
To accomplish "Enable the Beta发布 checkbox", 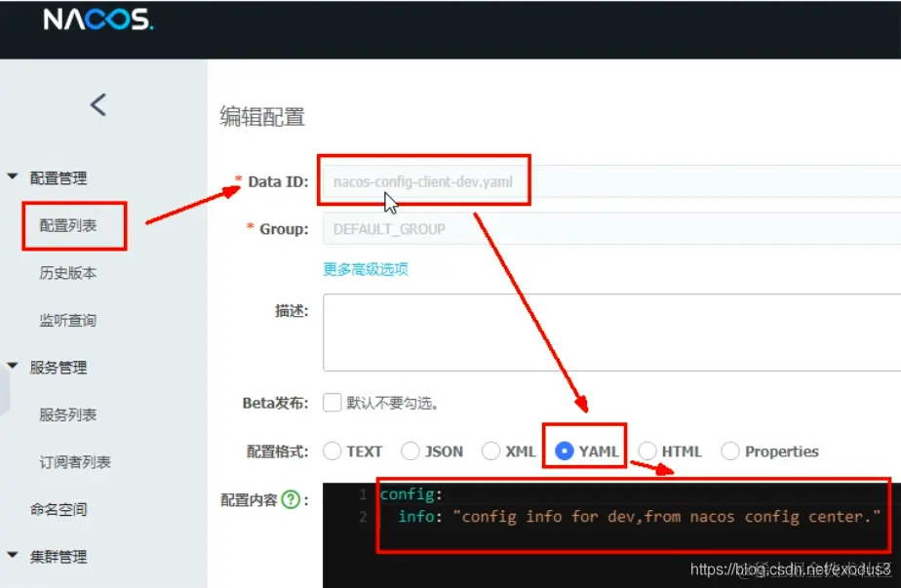I will (x=330, y=402).
